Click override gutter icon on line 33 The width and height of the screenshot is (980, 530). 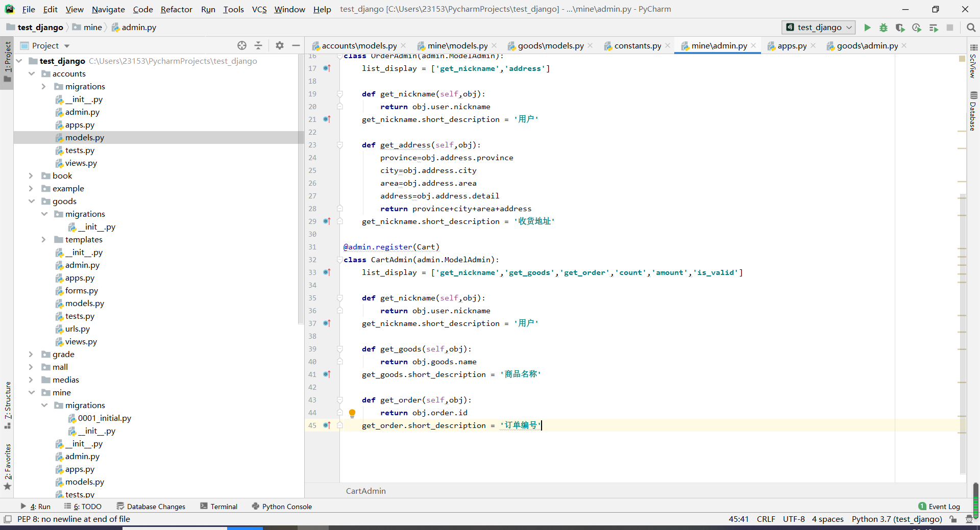click(x=327, y=272)
